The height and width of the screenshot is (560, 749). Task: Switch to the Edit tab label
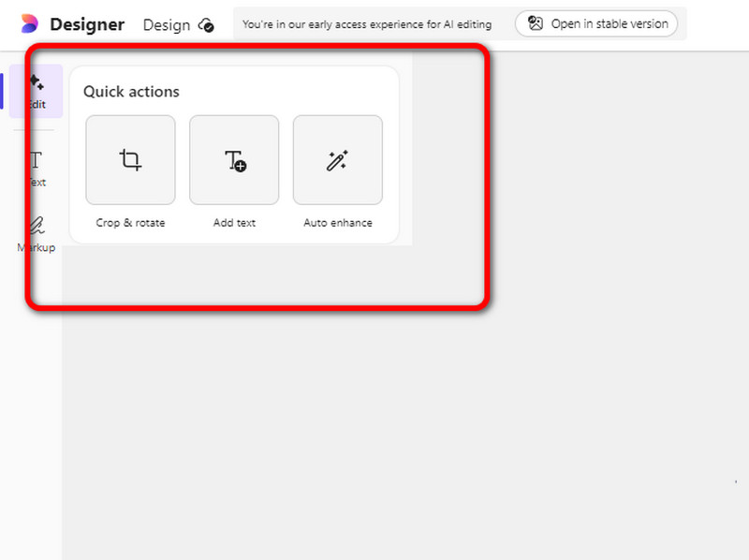37,104
